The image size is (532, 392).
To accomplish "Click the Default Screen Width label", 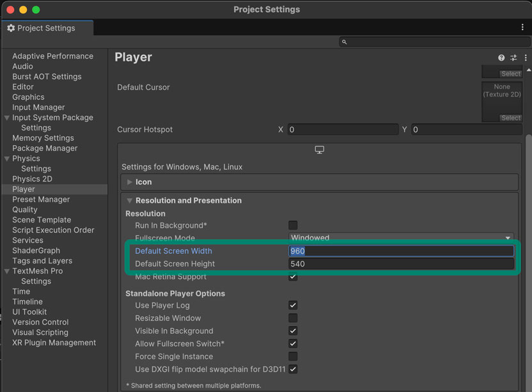I will 173,251.
